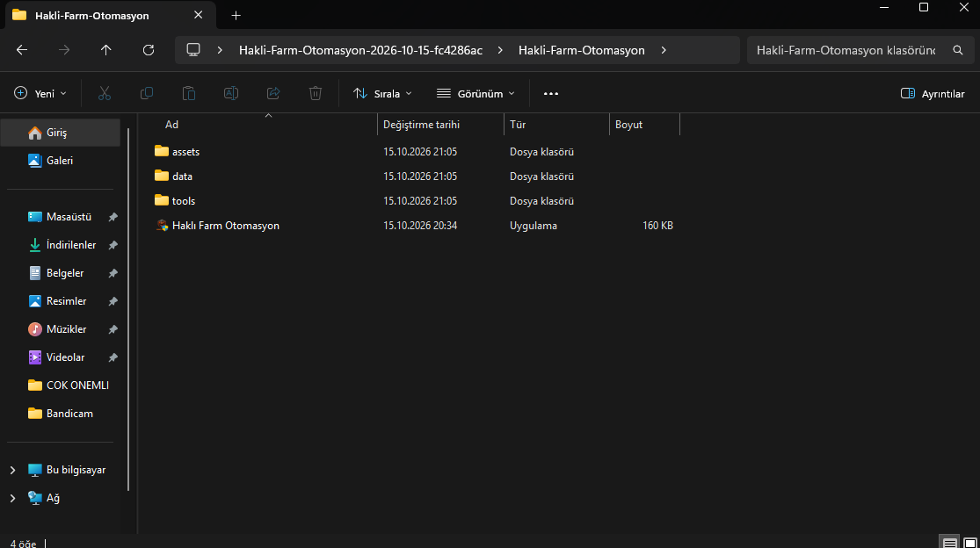
Task: Select the assets folder
Action: 185,152
